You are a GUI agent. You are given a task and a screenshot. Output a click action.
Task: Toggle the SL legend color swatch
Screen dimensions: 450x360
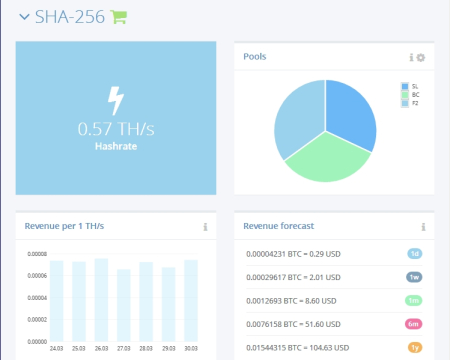405,86
